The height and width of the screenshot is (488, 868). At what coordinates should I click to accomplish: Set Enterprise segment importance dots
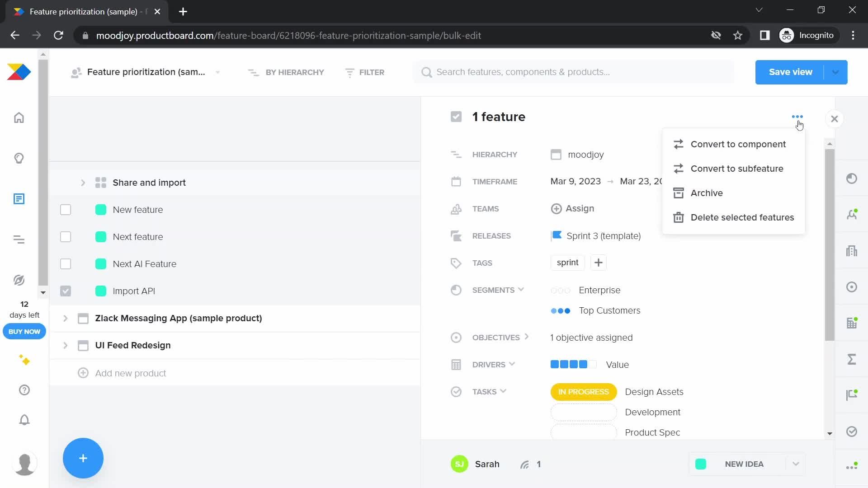pos(561,291)
